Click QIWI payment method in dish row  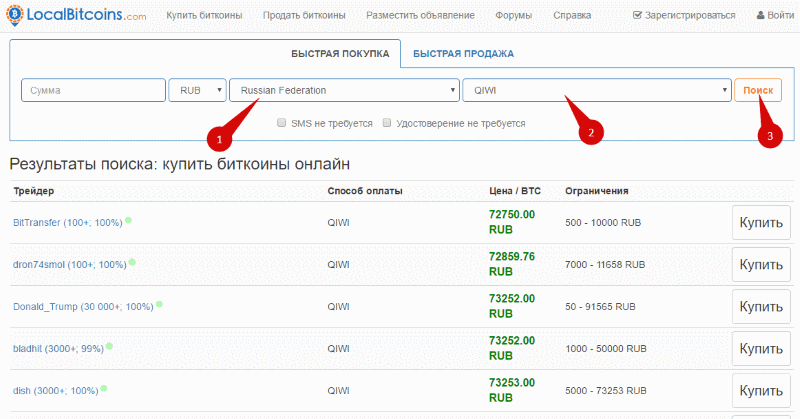[338, 390]
